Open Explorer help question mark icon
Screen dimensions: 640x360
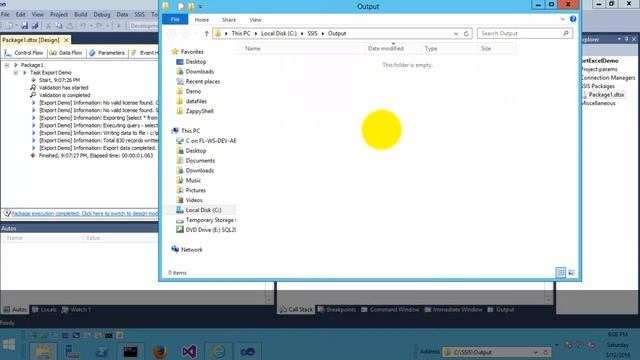click(573, 19)
